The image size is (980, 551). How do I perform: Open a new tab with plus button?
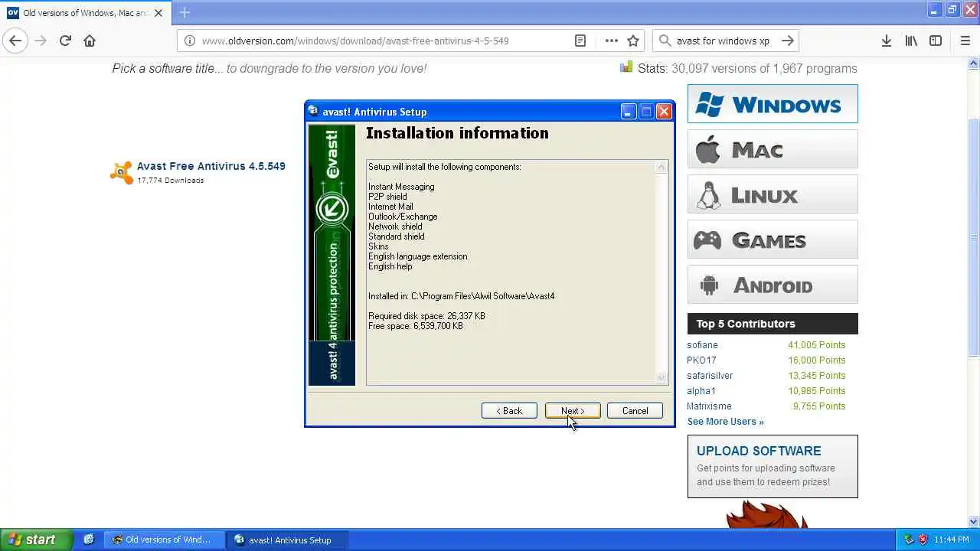point(185,12)
